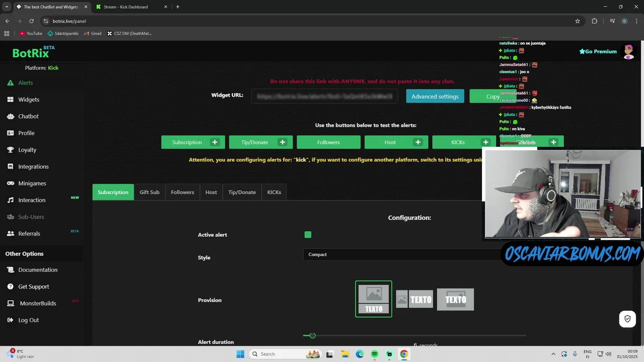The height and width of the screenshot is (362, 644).
Task: Click the blurred Widget URL field
Action: [x=325, y=96]
